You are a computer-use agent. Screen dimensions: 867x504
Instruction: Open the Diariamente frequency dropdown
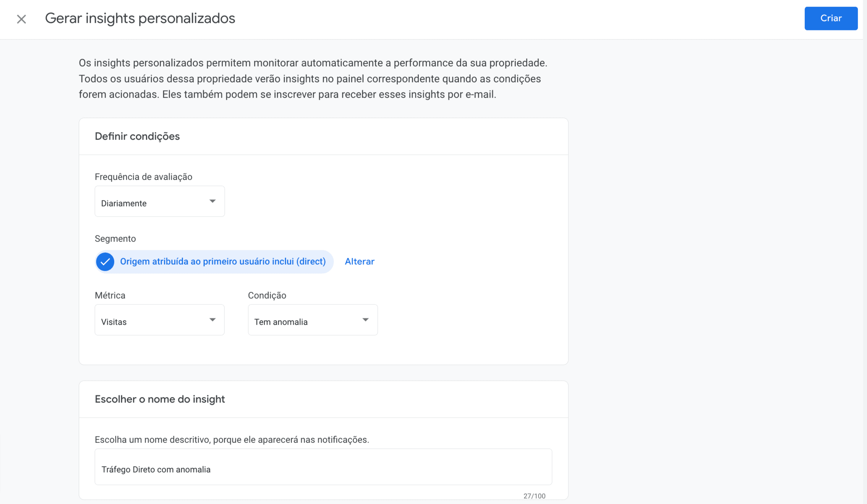(x=160, y=201)
